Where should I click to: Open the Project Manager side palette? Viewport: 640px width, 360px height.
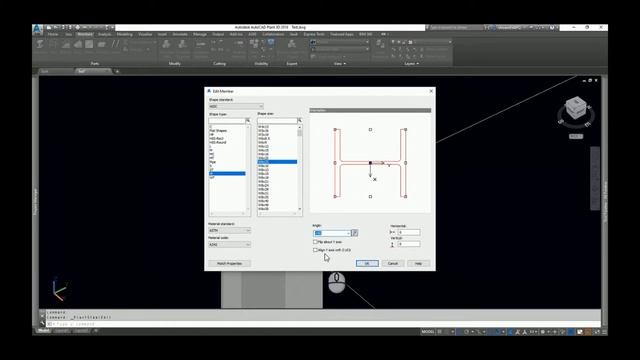pyautogui.click(x=36, y=202)
